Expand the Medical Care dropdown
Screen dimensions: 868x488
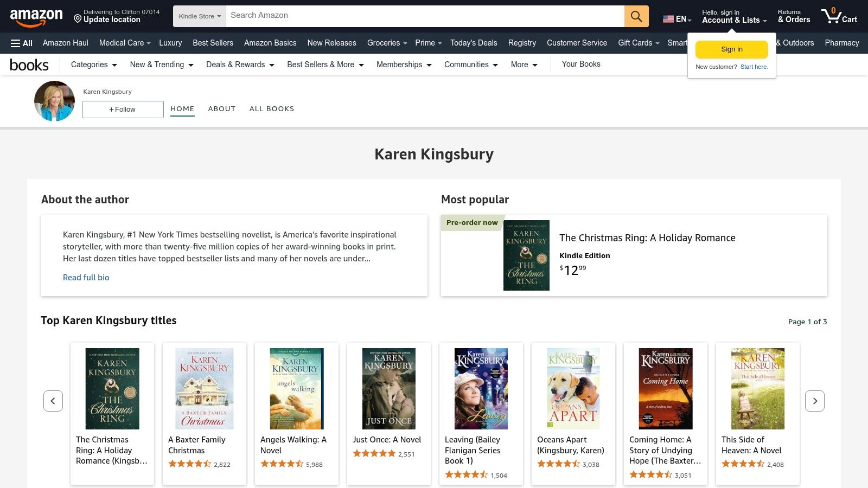pyautogui.click(x=125, y=43)
